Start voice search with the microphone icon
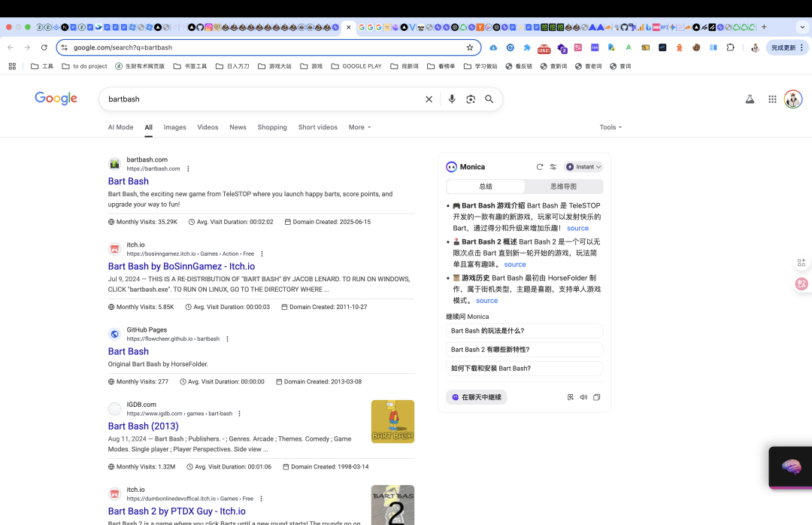This screenshot has height=525, width=812. [452, 99]
